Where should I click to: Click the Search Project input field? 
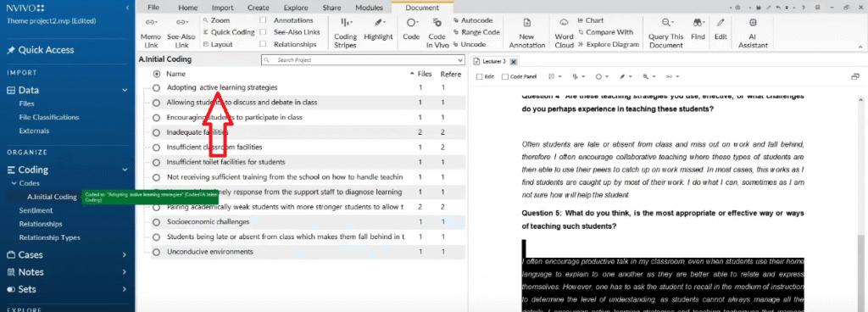tap(363, 59)
